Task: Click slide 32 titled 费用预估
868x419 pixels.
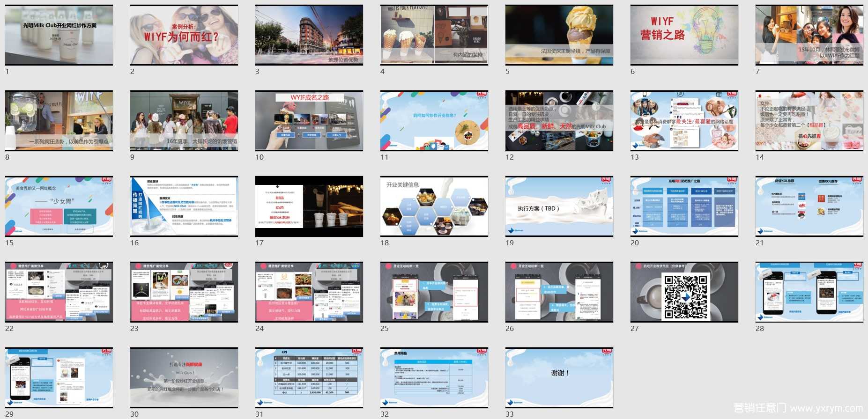Action: click(x=434, y=378)
